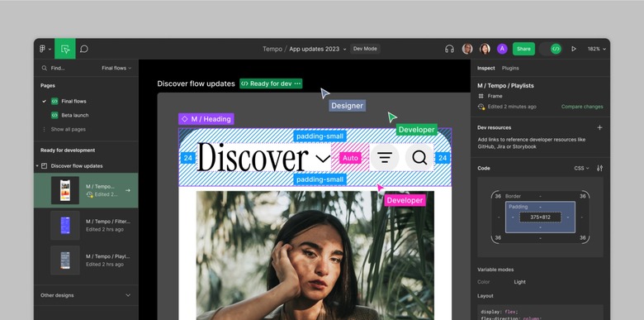The image size is (644, 320).
Task: Add a dev resource with plus icon
Action: point(599,127)
